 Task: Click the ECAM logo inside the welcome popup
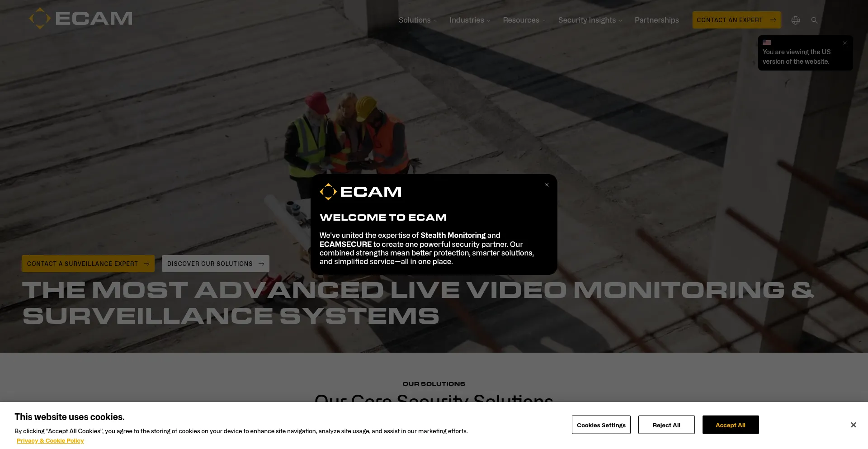click(x=360, y=191)
